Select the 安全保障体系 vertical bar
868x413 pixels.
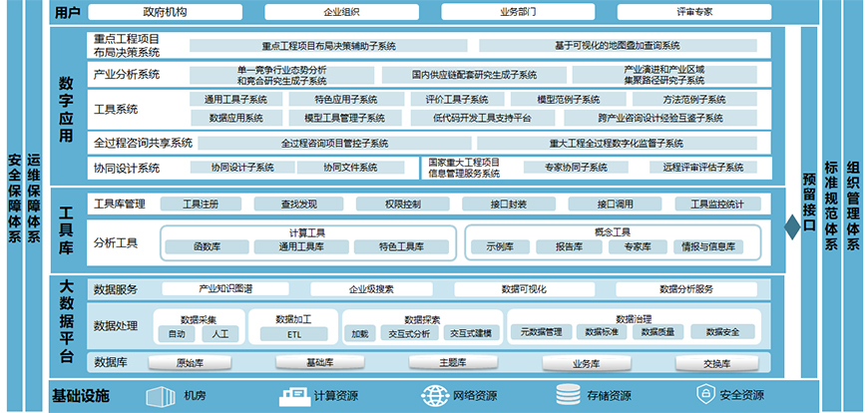(x=14, y=206)
